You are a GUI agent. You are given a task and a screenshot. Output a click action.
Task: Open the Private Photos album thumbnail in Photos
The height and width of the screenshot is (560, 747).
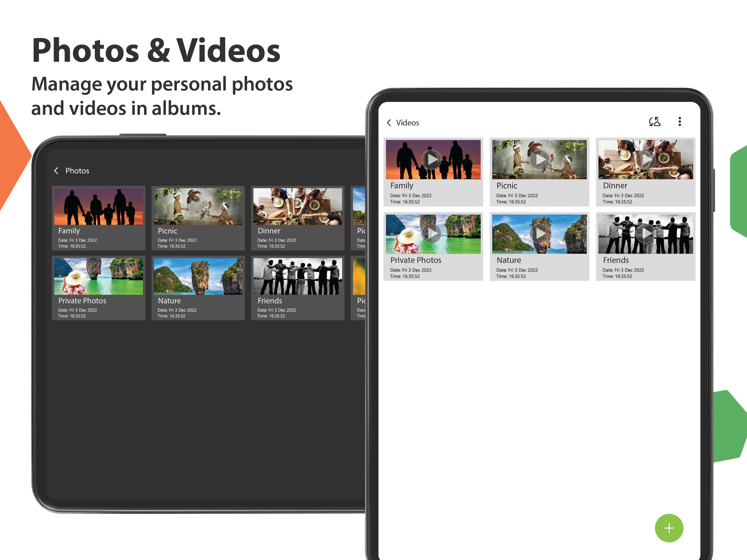[98, 276]
